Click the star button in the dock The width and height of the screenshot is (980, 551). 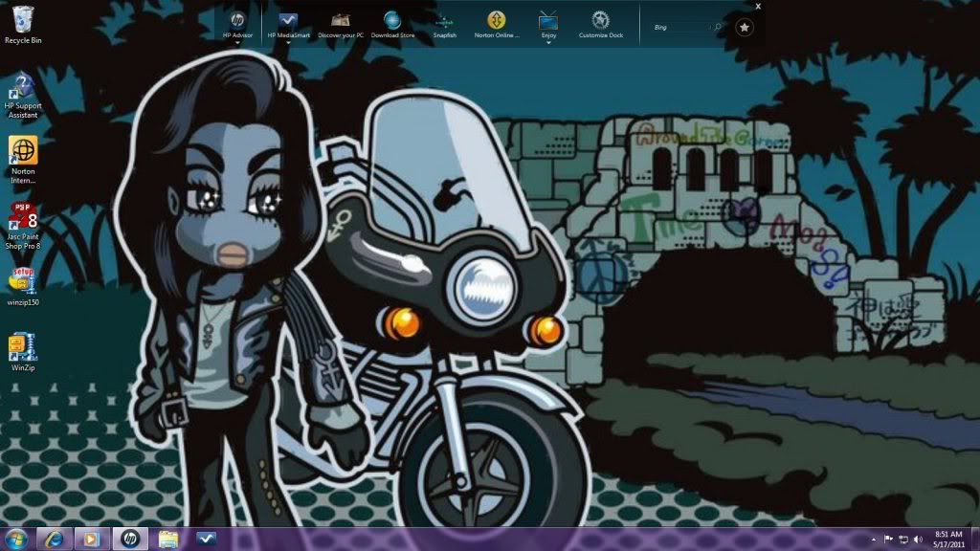point(744,28)
